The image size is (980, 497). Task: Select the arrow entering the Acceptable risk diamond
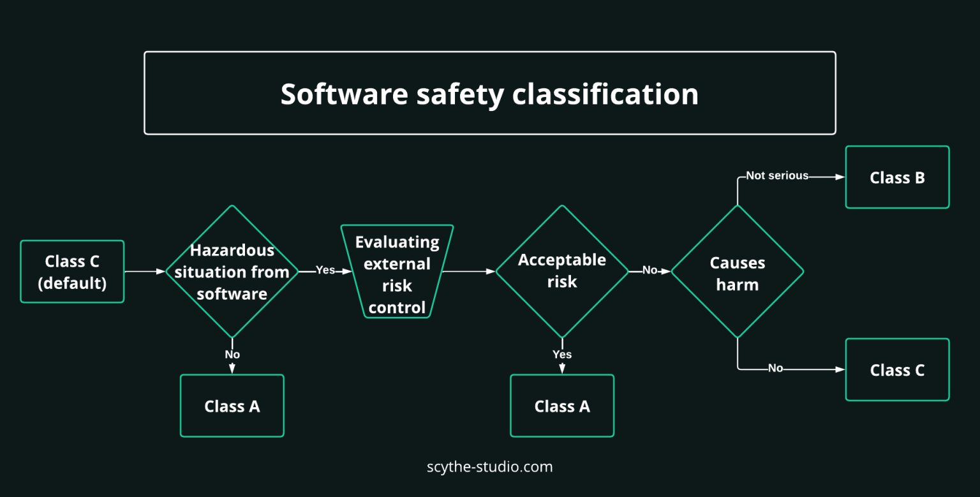coord(472,271)
